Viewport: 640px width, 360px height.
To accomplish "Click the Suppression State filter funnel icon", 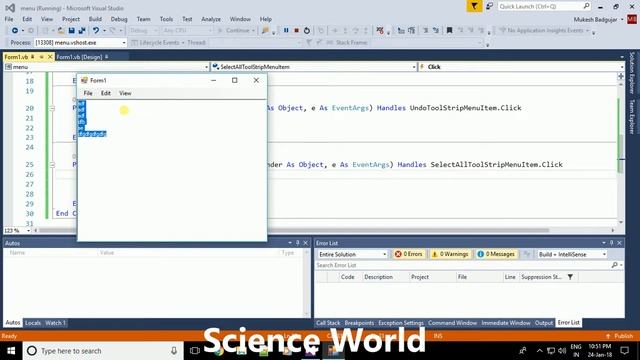I will coord(570,277).
